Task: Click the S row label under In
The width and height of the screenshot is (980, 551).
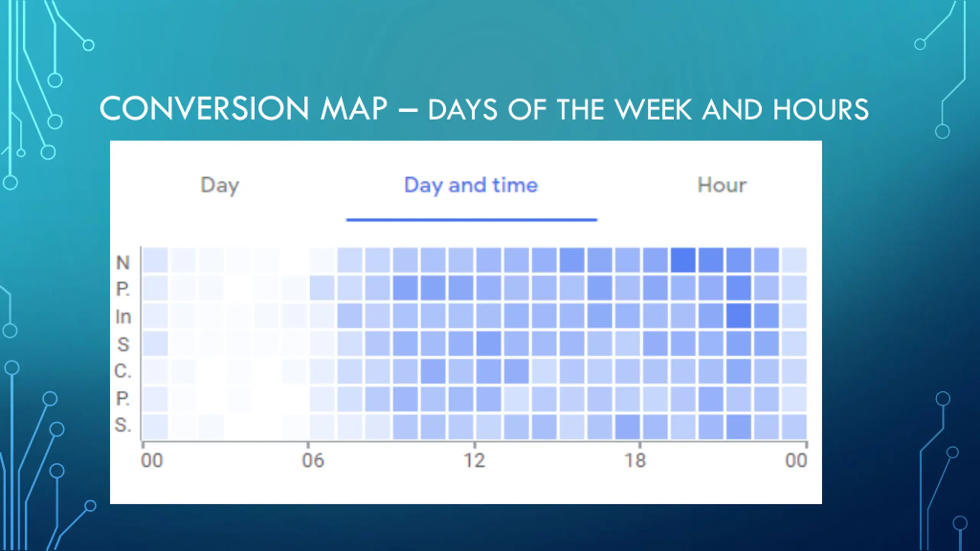Action: [123, 344]
